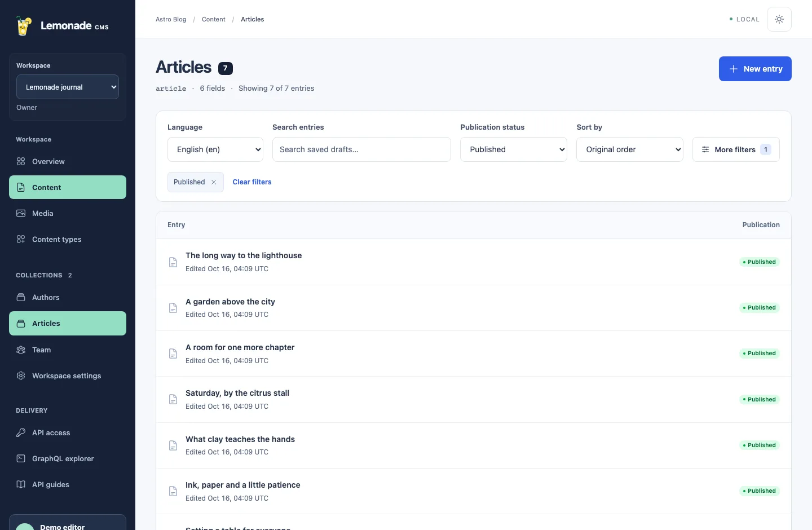Launch the GraphQL explorer
The height and width of the screenshot is (530, 812).
[68, 458]
